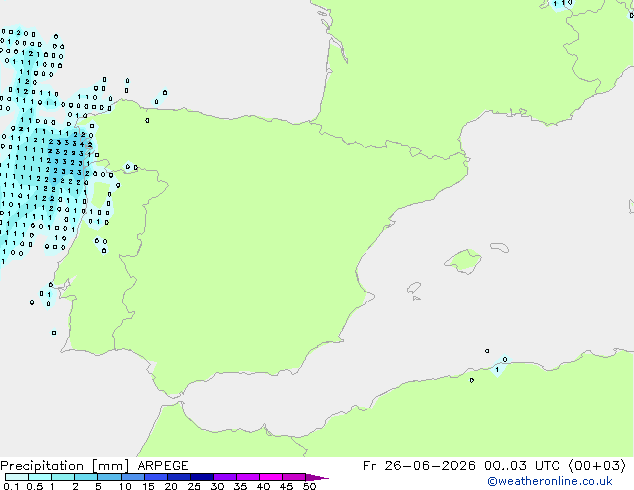Click the over-50 mm legend arrow tip
Image resolution: width=634 pixels, height=490 pixels.
[317, 477]
